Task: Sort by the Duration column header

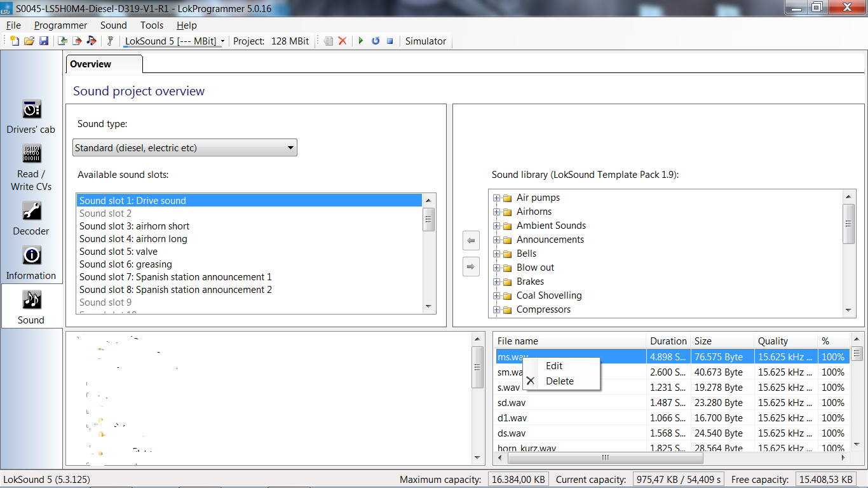Action: coord(668,341)
